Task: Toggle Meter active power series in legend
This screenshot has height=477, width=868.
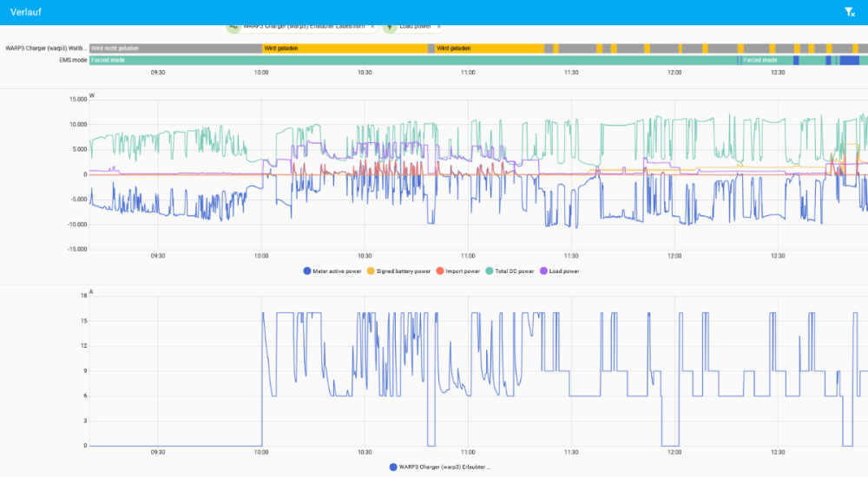Action: click(332, 271)
